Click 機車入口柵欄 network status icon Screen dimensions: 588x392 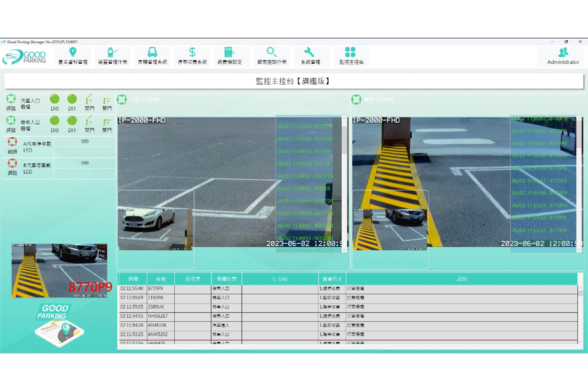point(11,120)
